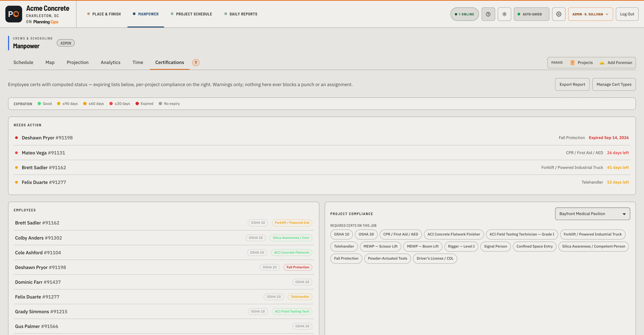Go to Place & Finish section
Viewport: 644px width, 335px height.
pyautogui.click(x=104, y=14)
